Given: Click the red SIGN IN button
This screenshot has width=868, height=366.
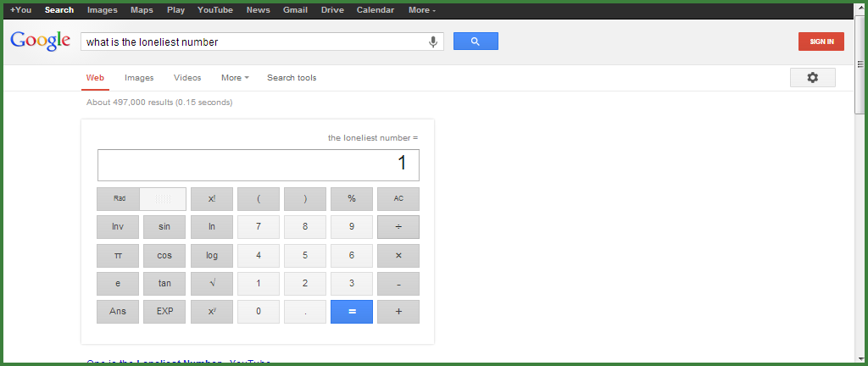Looking at the screenshot, I should tap(821, 42).
